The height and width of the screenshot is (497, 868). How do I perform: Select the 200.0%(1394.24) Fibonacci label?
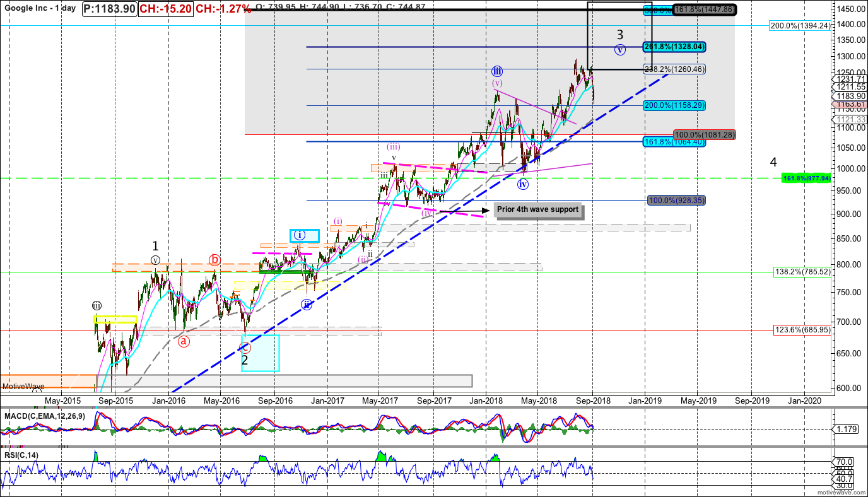[x=801, y=26]
